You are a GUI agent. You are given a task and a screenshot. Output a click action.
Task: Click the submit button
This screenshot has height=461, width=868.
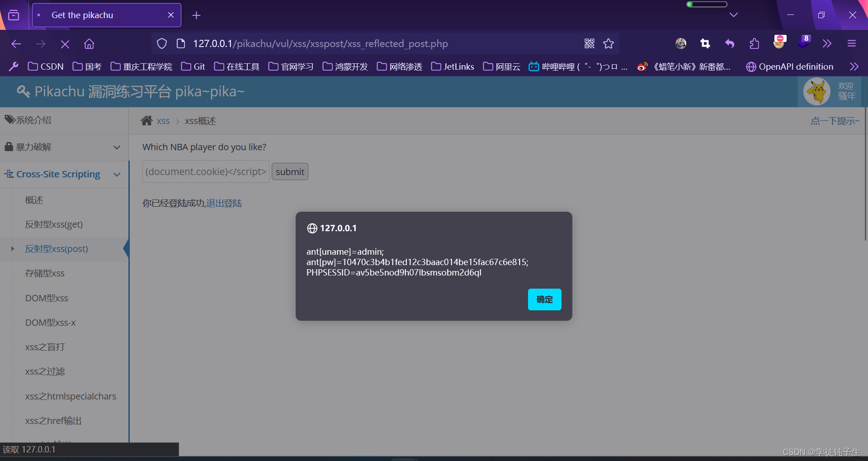coord(290,171)
